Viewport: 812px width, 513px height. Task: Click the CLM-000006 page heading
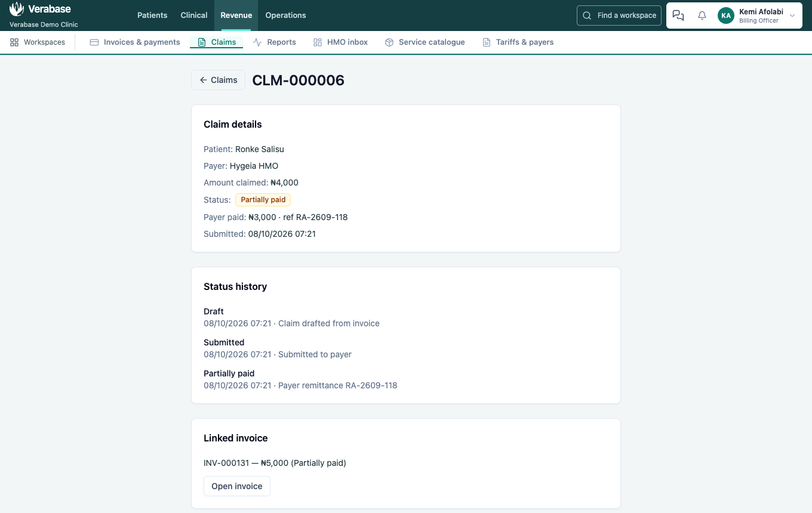point(299,80)
